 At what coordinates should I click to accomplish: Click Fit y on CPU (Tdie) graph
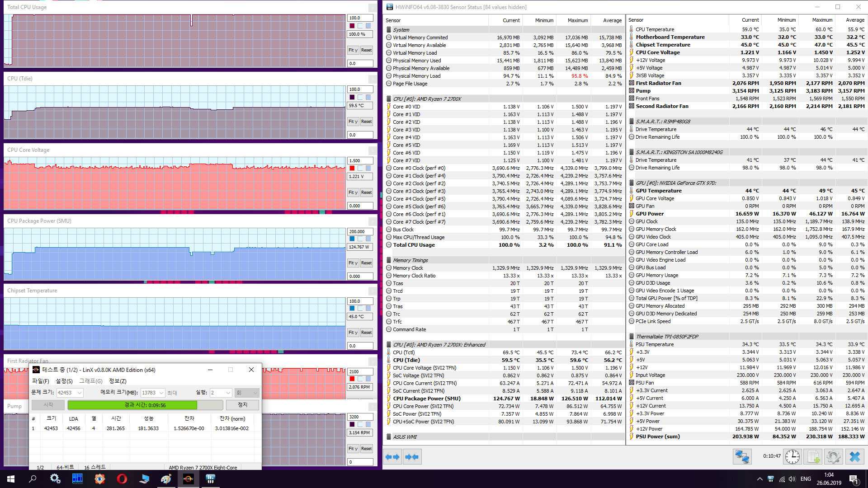pyautogui.click(x=353, y=121)
